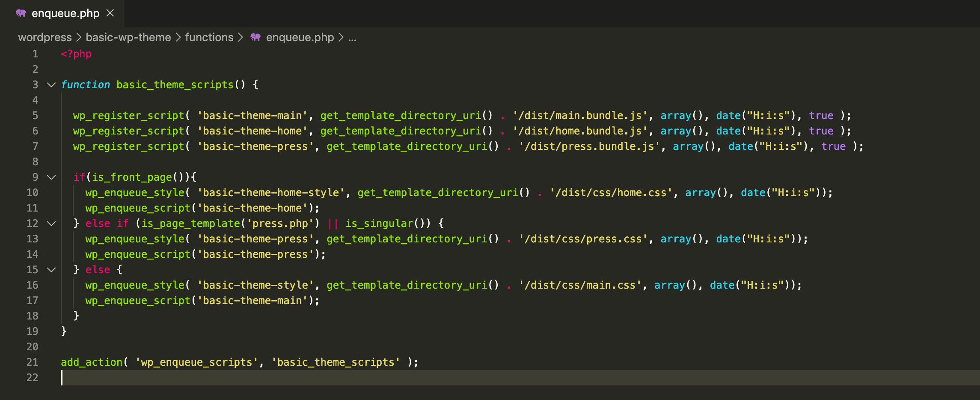Screen dimensions: 980x400
Task: Select the enqueue.php editor tab
Action: [65, 14]
